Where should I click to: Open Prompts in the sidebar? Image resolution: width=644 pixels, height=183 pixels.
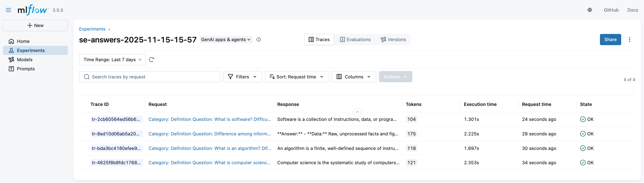pyautogui.click(x=25, y=69)
